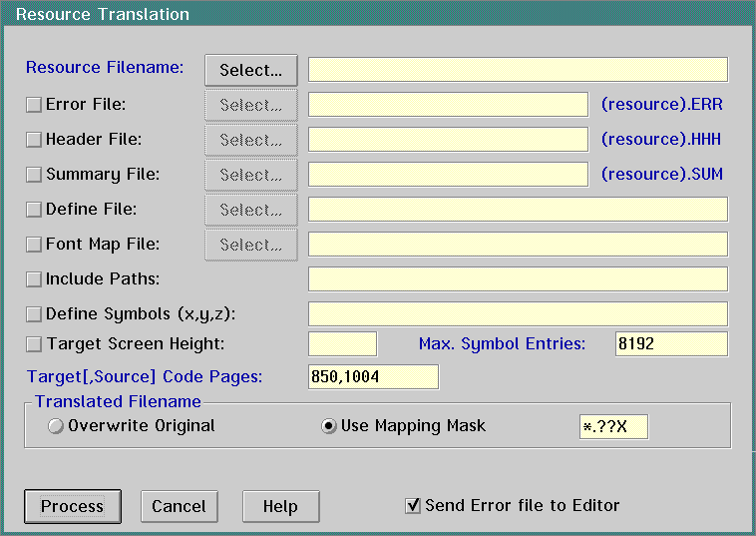
Task: Click the mapping mask *.??X field
Action: coord(613,427)
